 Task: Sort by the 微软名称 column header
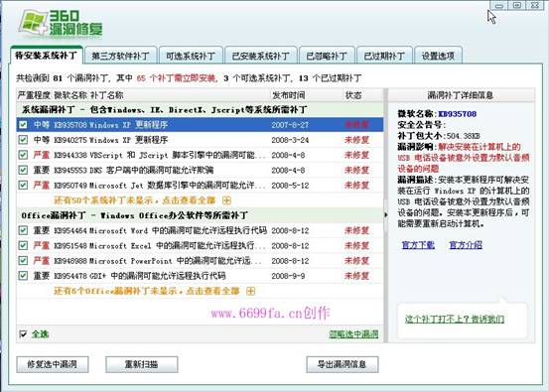tap(70, 95)
